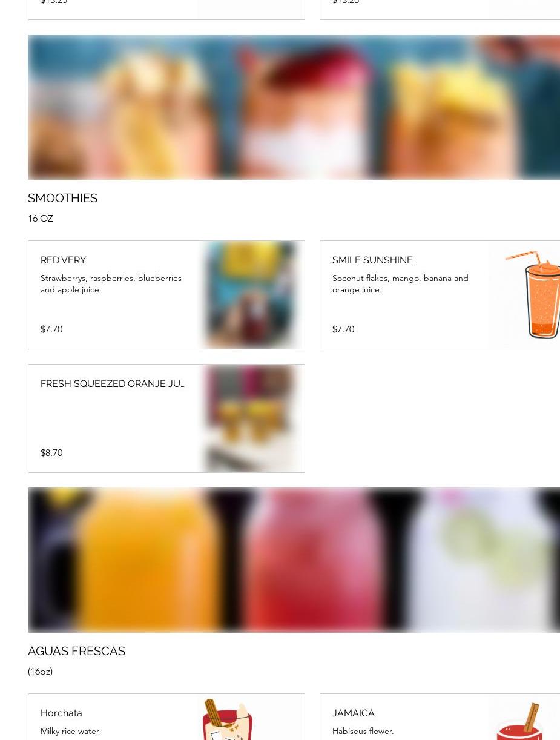Image resolution: width=560 pixels, height=740 pixels.
Task: Click the $8.70 price on orange juice card
Action: pyautogui.click(x=51, y=453)
